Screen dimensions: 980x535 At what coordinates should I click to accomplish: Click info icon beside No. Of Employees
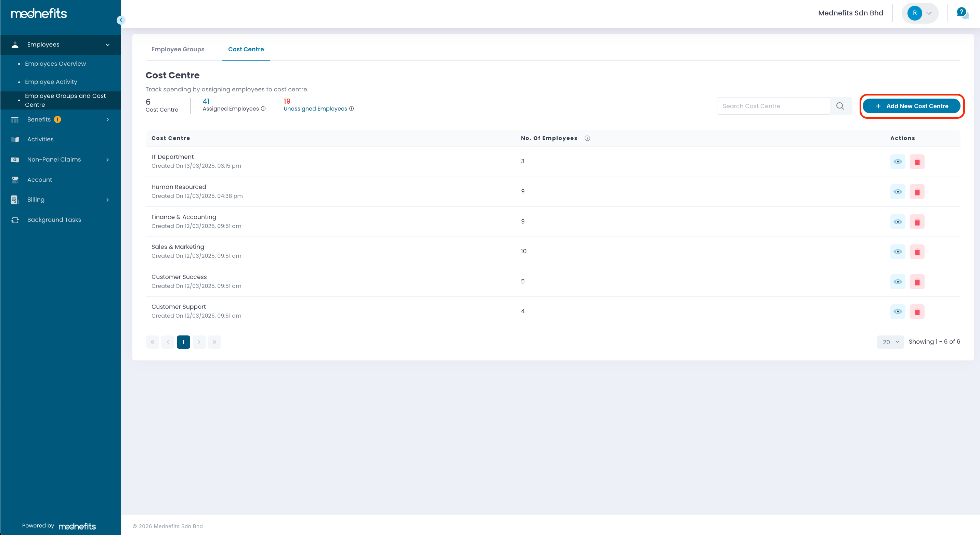587,138
